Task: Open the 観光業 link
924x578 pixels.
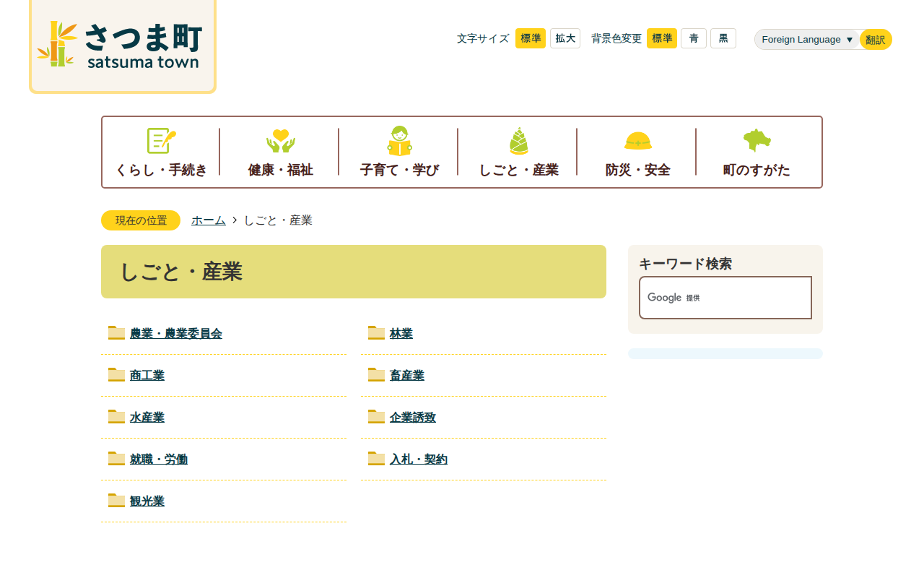Action: click(x=147, y=501)
